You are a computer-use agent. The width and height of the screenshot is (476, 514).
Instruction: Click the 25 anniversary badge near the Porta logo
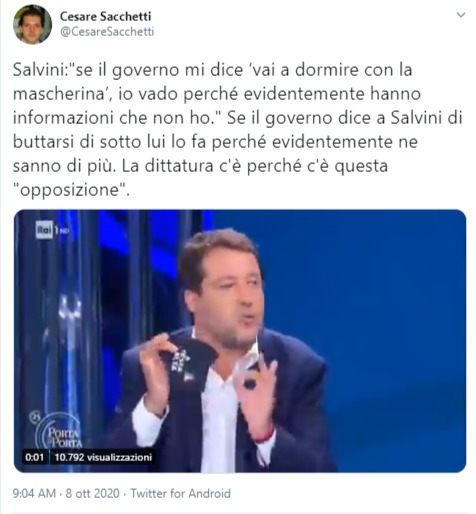[x=34, y=417]
